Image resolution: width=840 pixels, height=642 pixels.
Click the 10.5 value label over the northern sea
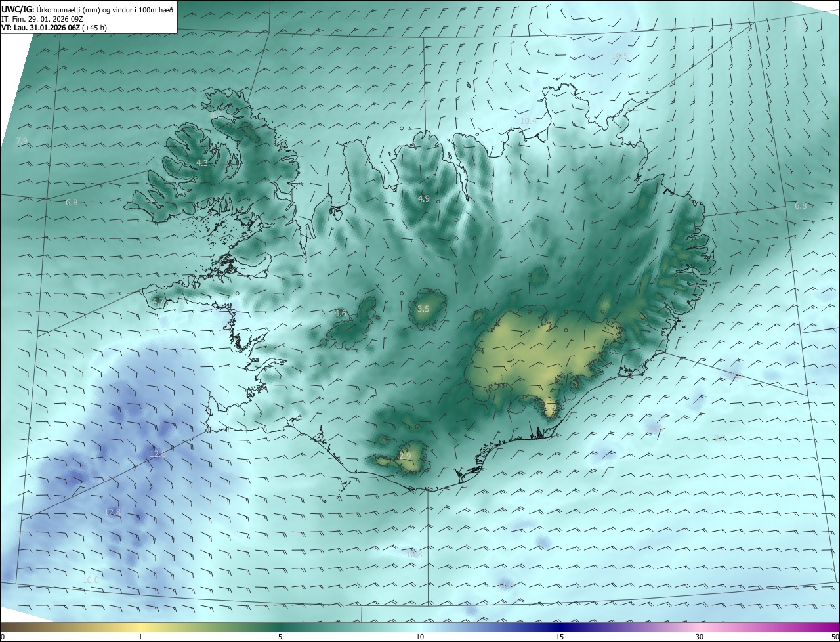[619, 56]
